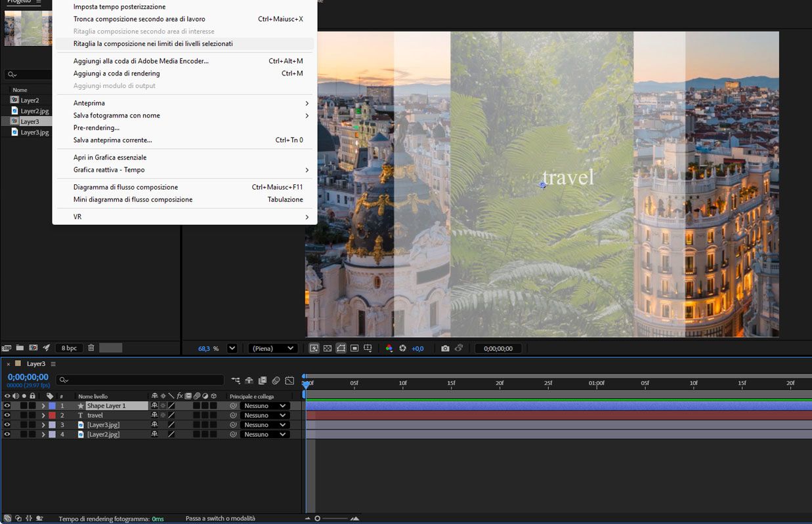Toggle visibility of the travel text layer
This screenshot has width=812, height=524.
(x=7, y=415)
